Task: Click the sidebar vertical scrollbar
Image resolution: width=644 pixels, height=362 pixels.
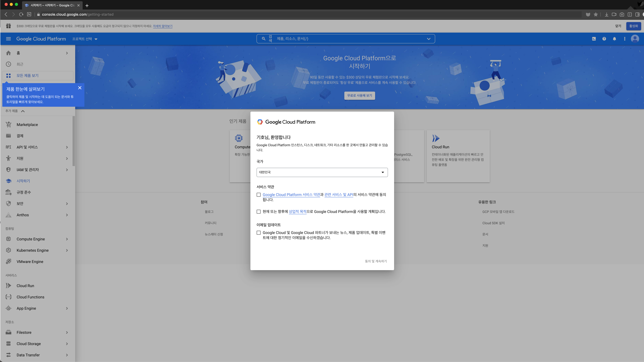Action: point(74,141)
